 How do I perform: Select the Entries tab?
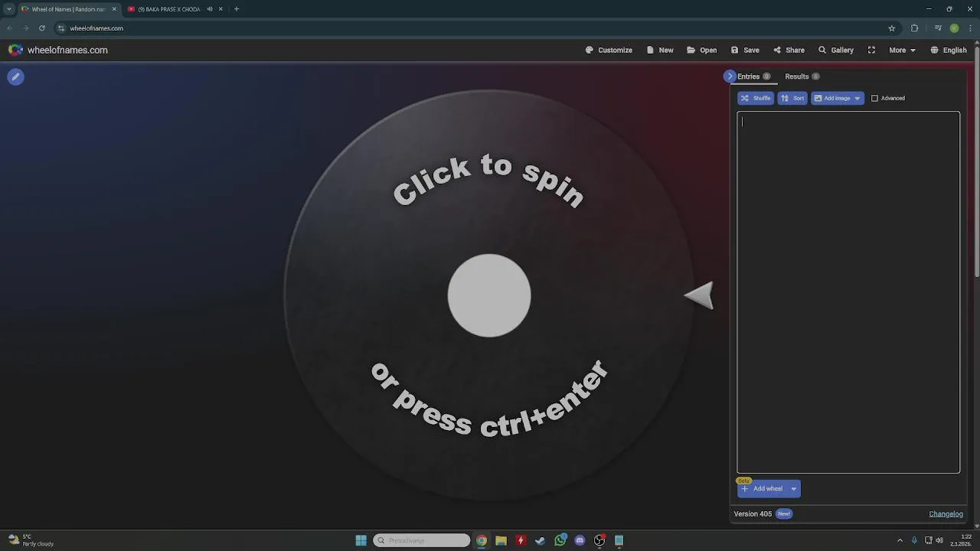pyautogui.click(x=753, y=77)
